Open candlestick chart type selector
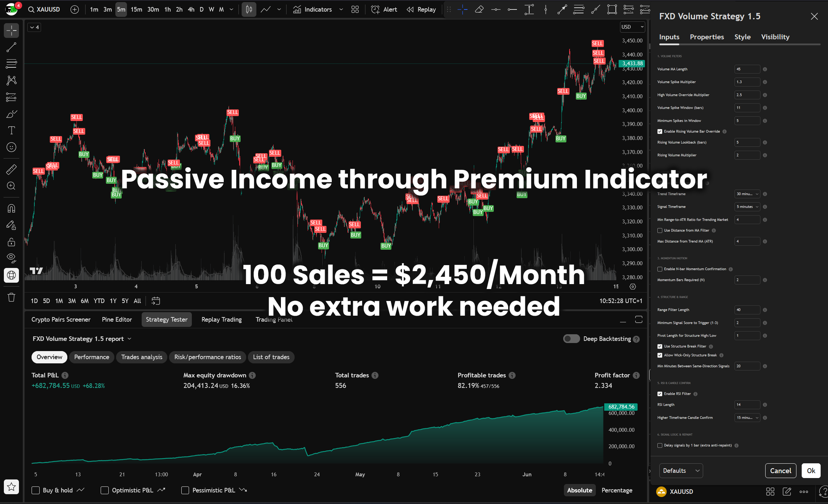The height and width of the screenshot is (504, 828). coord(249,9)
